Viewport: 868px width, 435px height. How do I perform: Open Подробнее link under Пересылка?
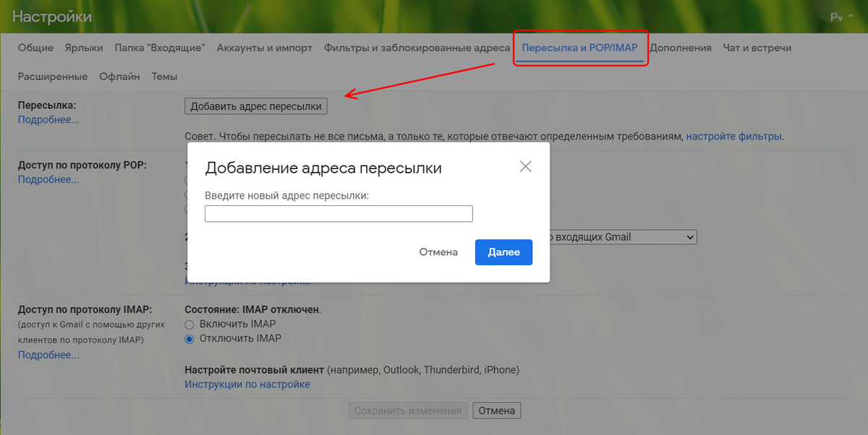pos(48,120)
